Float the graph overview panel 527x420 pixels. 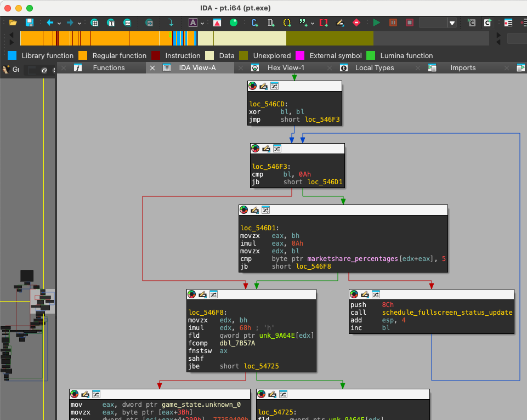(44, 70)
